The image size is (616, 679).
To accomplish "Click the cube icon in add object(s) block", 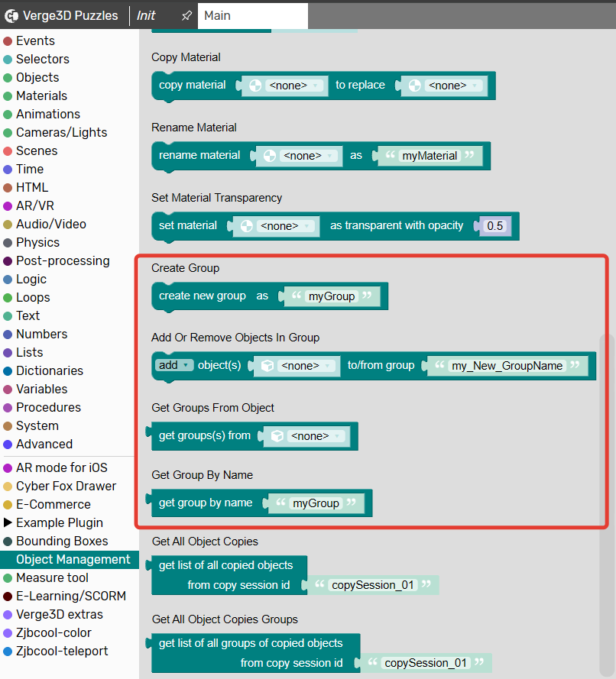I will [x=268, y=366].
